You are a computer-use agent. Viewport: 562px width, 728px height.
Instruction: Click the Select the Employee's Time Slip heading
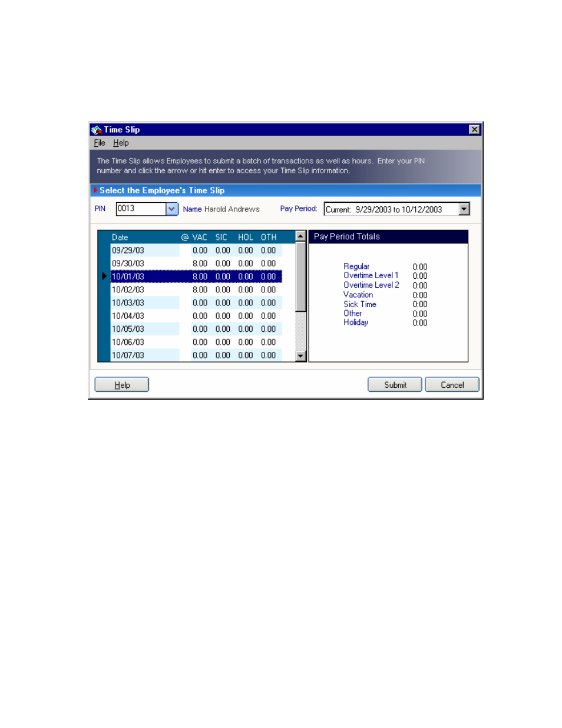tap(162, 190)
